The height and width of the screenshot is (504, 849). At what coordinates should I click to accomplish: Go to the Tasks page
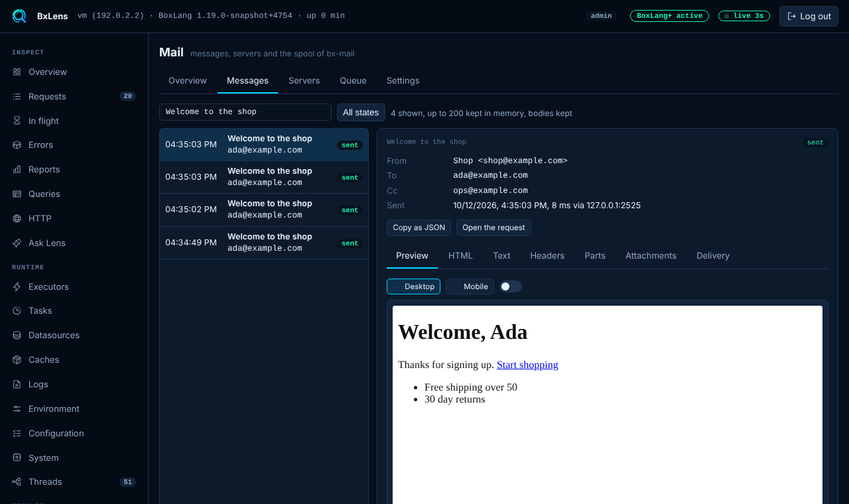74,310
